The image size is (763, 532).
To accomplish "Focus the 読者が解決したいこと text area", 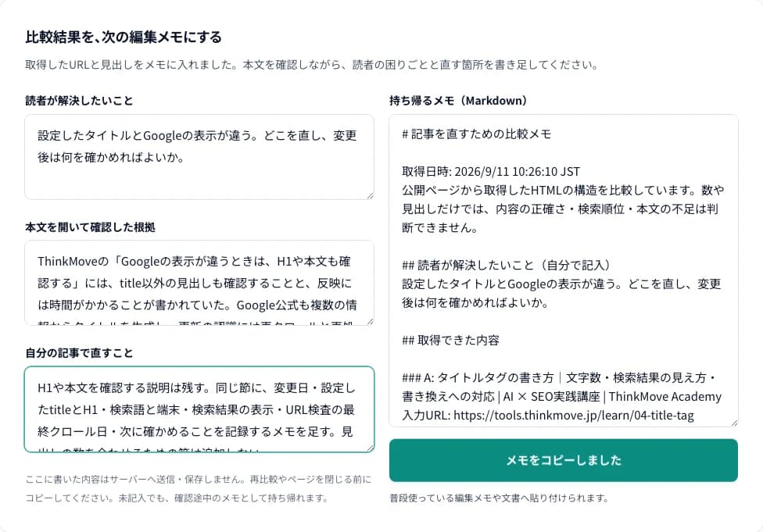I will point(199,157).
